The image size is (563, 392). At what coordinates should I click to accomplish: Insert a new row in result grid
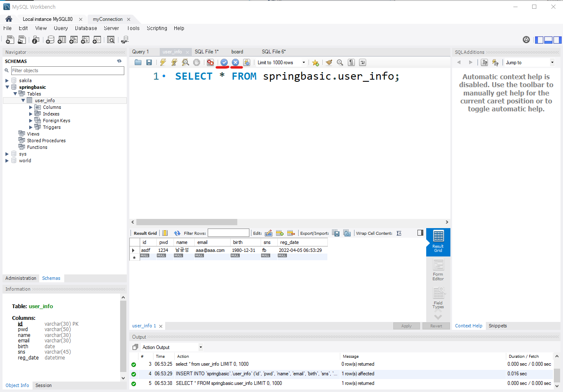(x=280, y=233)
